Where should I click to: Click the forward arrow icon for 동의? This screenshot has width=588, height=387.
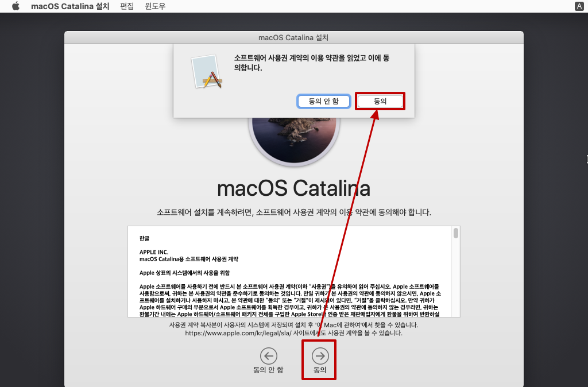pyautogui.click(x=320, y=356)
